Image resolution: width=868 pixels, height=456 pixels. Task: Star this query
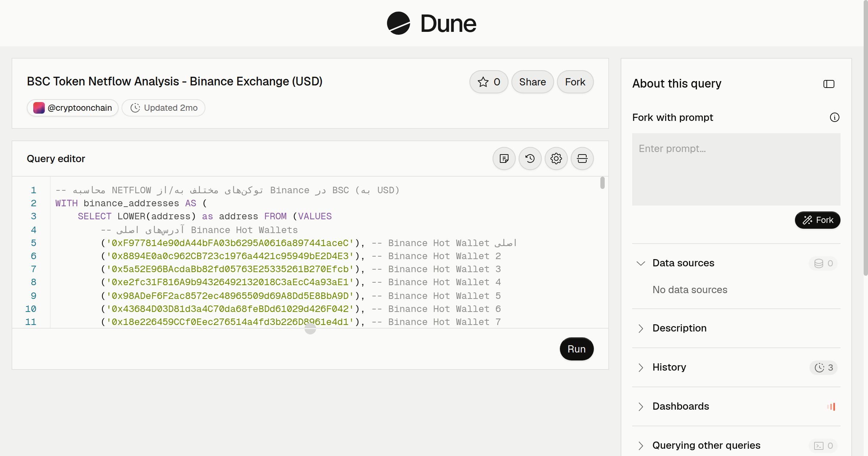coord(489,82)
